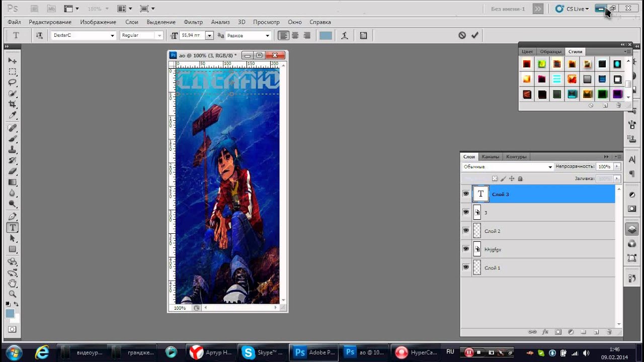Viewport: 644px width, 362px height.
Task: Click the text color swatch
Action: (x=326, y=35)
